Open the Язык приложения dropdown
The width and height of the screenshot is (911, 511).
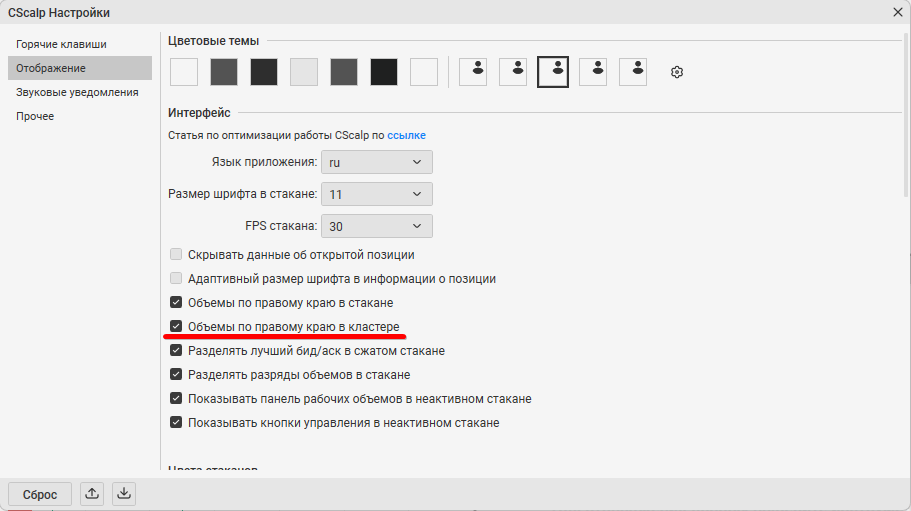[x=376, y=162]
